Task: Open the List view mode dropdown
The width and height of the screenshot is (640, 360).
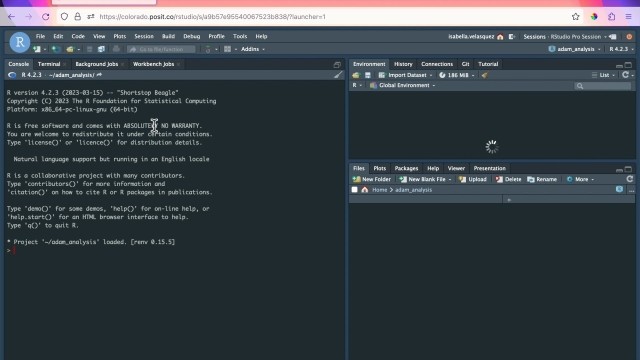Action: pos(603,75)
